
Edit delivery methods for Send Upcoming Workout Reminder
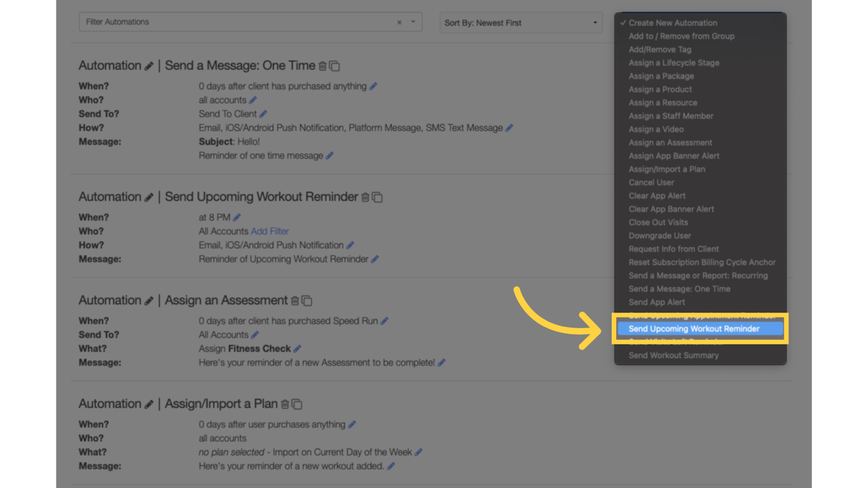(x=350, y=245)
